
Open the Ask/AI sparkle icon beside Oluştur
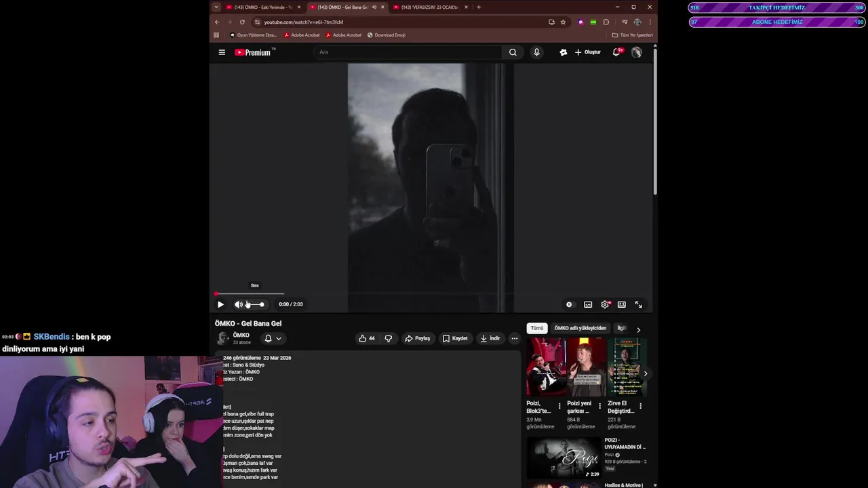(x=563, y=52)
